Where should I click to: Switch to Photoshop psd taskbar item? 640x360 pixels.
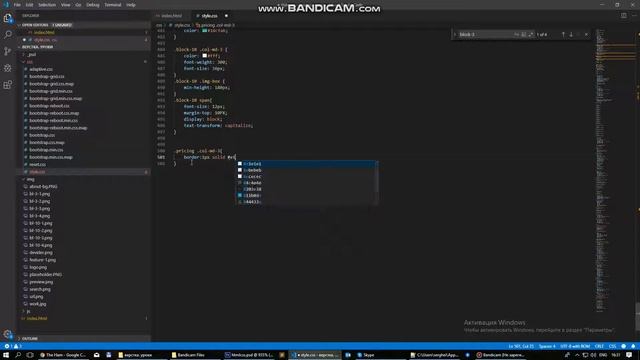tap(249, 355)
